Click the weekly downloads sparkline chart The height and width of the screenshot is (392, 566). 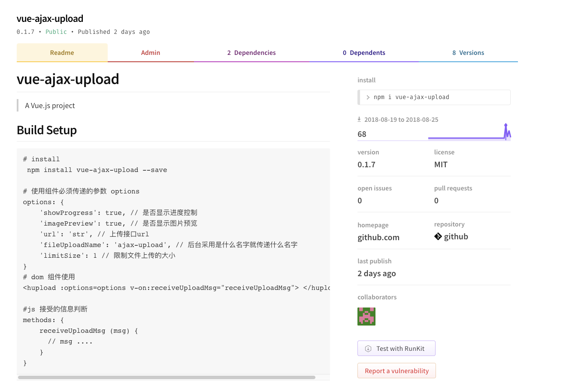[x=469, y=132]
